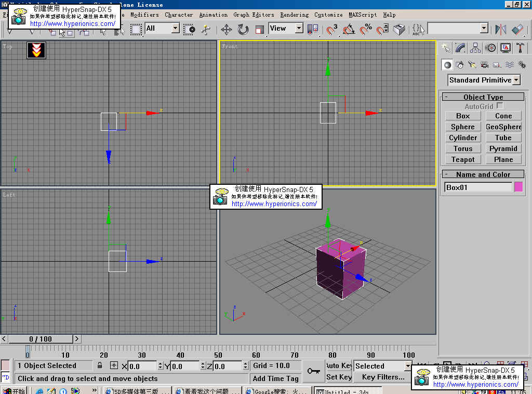532x394 pixels.
Task: Open the Standard Primitives category dropdown
Action: click(x=516, y=80)
